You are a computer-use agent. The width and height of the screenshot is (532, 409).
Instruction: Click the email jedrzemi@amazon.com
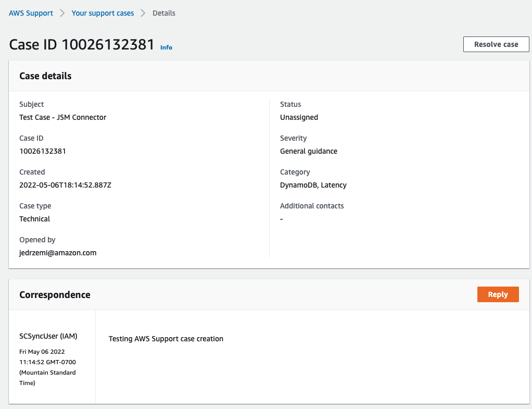[x=58, y=253]
